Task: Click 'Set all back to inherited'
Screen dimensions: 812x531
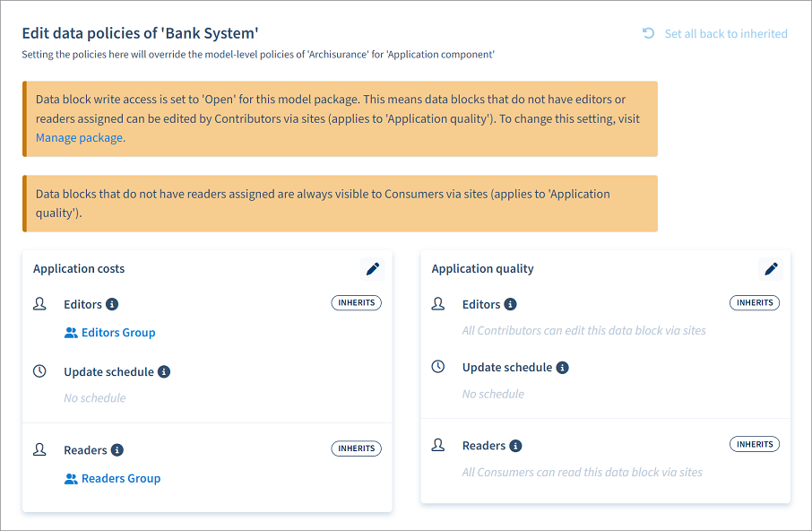Action: pyautogui.click(x=725, y=34)
